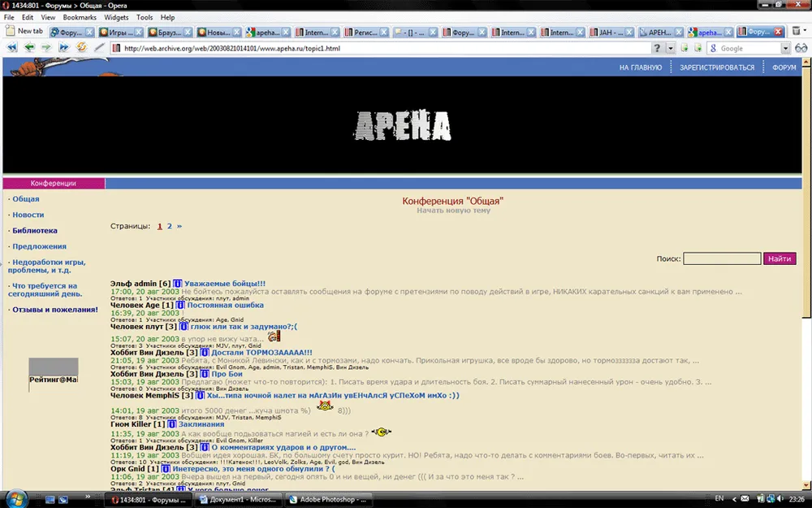Click the "Начать новую тему" link
The width and height of the screenshot is (812, 508).
[x=453, y=211]
